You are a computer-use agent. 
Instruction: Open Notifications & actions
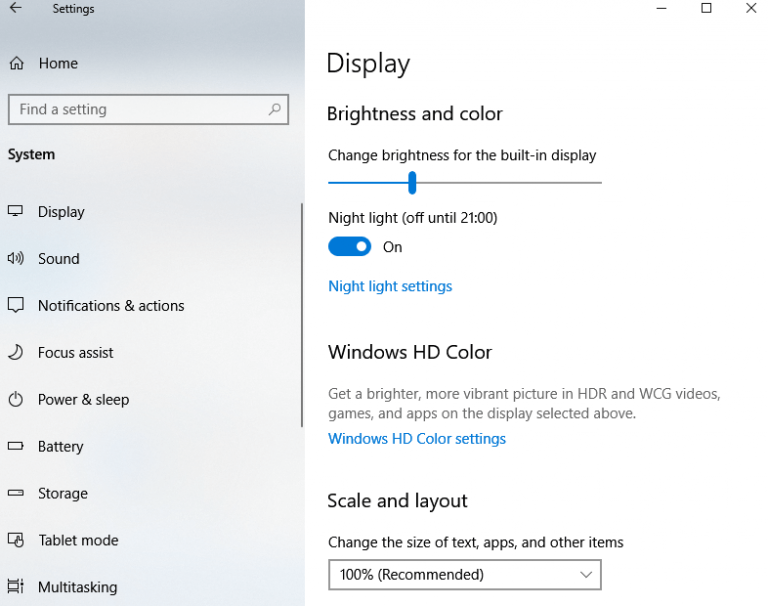[111, 306]
